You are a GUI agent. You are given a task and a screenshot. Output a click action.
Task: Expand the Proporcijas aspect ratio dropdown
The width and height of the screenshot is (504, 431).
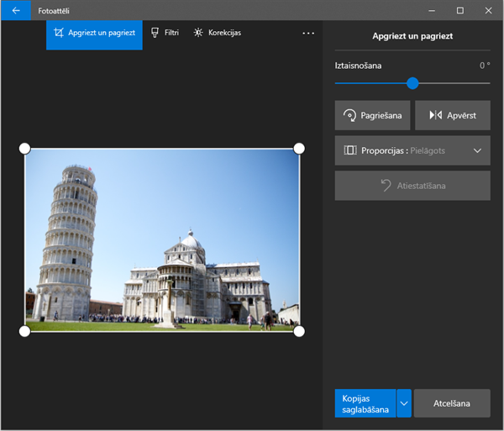click(x=412, y=150)
